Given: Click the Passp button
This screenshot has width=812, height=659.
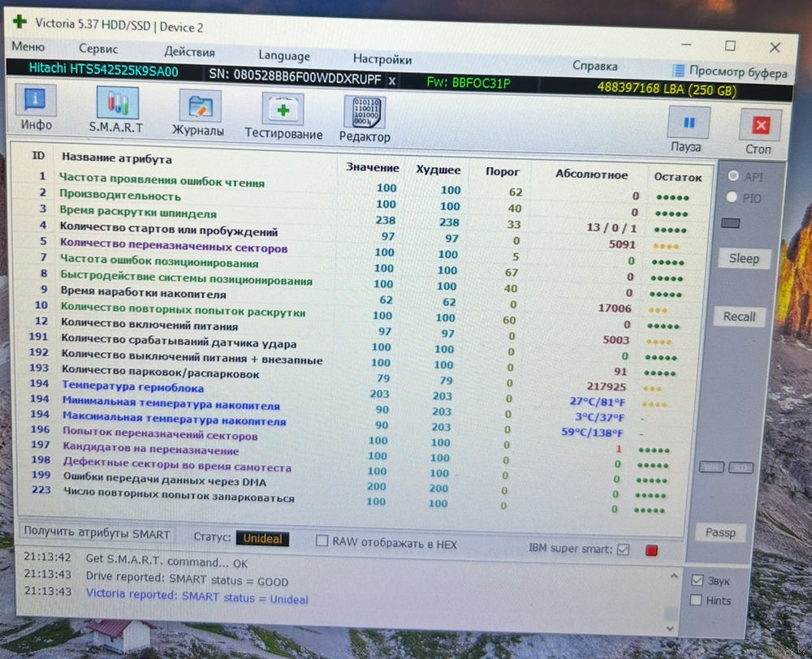Looking at the screenshot, I should tap(720, 532).
